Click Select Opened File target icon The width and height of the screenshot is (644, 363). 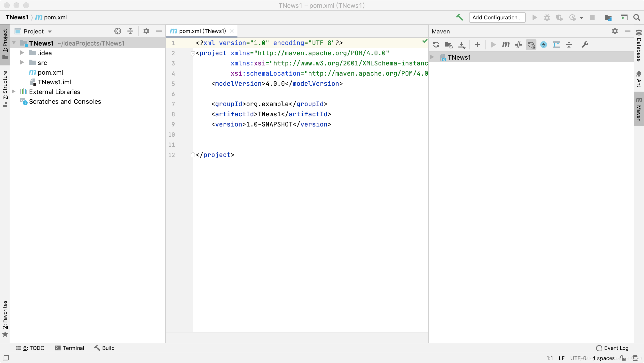pos(118,31)
